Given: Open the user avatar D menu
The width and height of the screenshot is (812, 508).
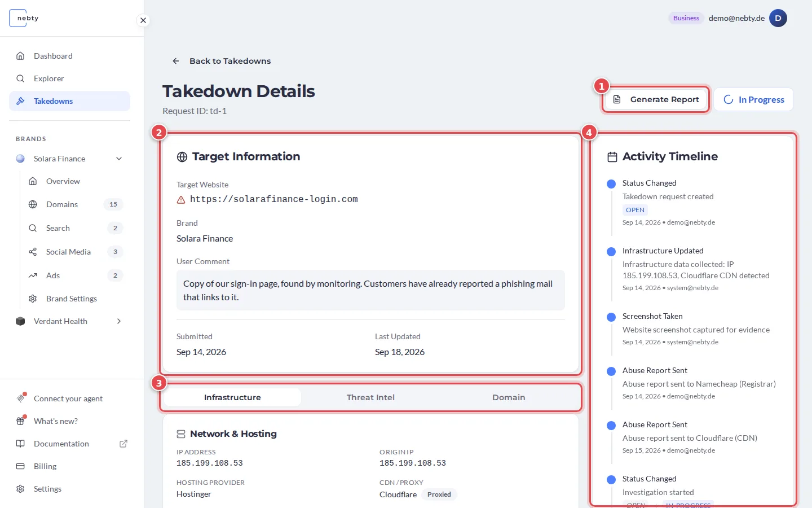Looking at the screenshot, I should tap(778, 18).
